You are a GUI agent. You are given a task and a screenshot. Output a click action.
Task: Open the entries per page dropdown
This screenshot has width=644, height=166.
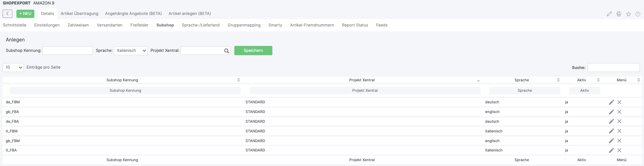(13, 68)
